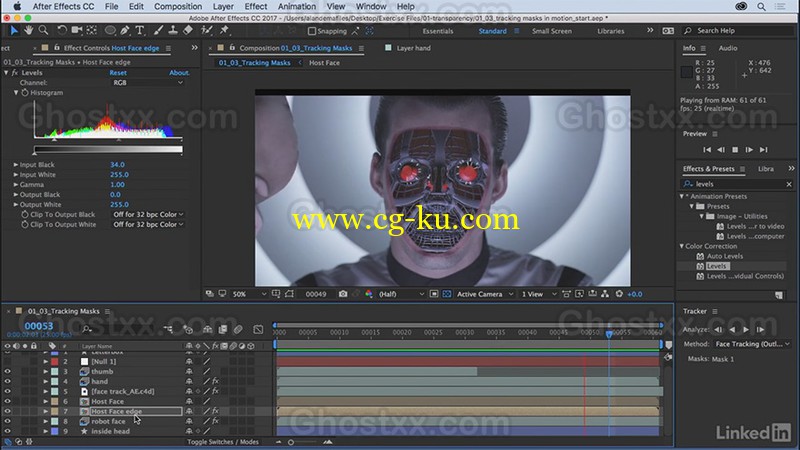The image size is (800, 450).
Task: Click the Input Black value 34.0
Action: [117, 165]
